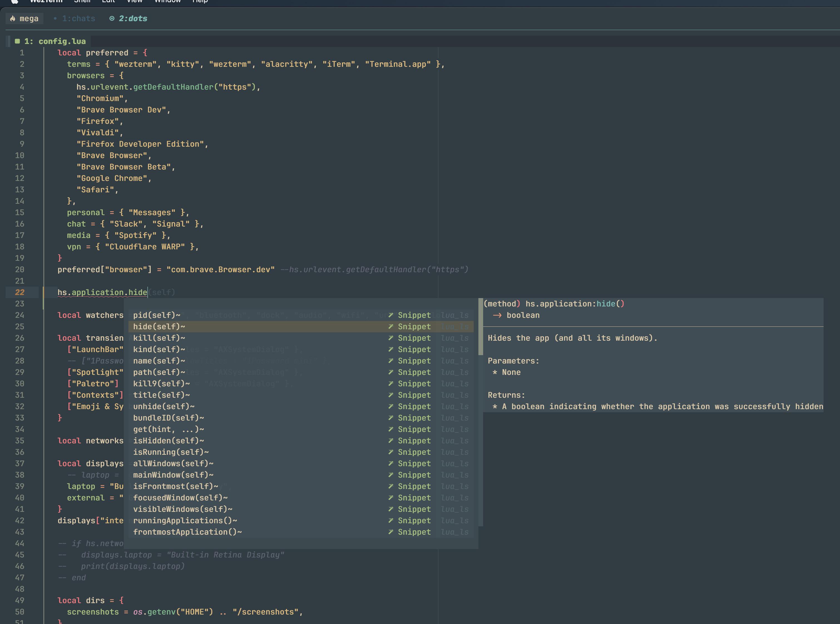Select the name(self)~ completion item
The height and width of the screenshot is (624, 840).
tap(301, 361)
